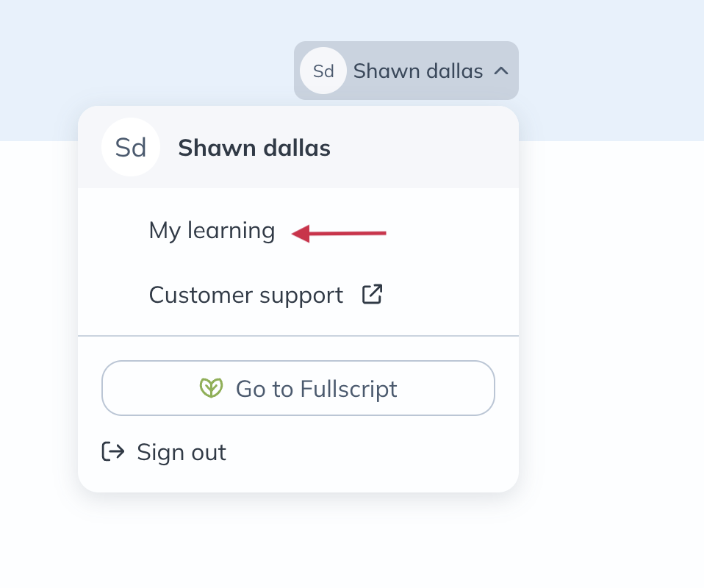Click Shawn dallas name in top account button

[x=417, y=71]
